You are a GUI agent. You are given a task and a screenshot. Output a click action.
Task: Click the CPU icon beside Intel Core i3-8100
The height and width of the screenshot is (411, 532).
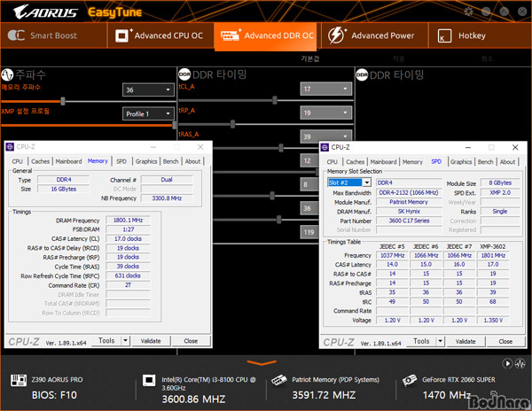[x=149, y=381]
